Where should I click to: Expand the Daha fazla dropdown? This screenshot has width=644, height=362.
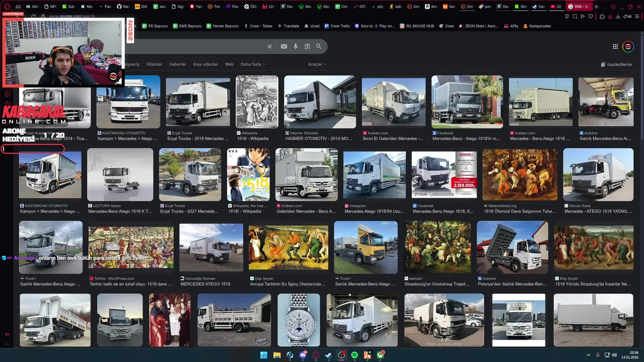pos(253,64)
